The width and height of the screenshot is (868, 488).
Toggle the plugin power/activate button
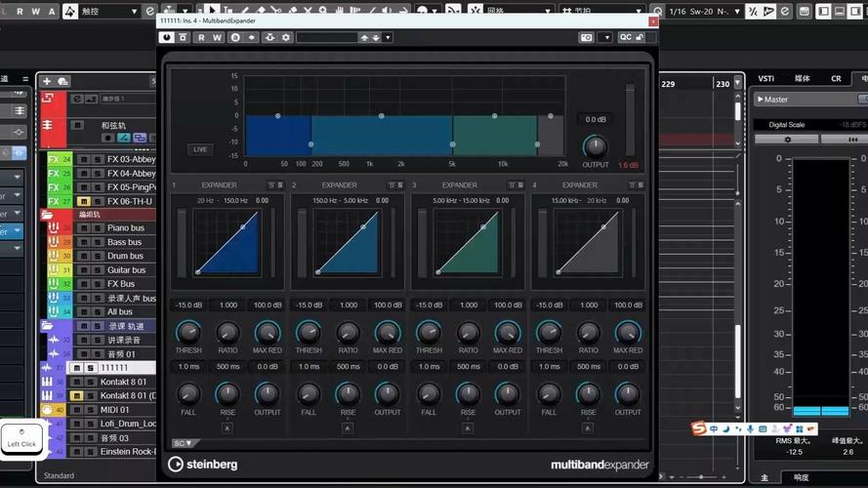coord(167,37)
